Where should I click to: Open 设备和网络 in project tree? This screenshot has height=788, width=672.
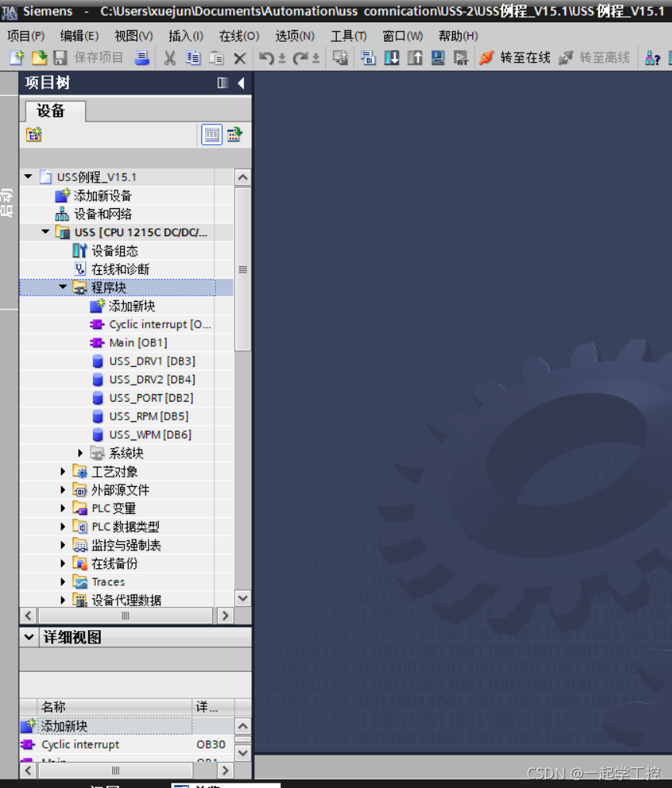click(x=103, y=214)
